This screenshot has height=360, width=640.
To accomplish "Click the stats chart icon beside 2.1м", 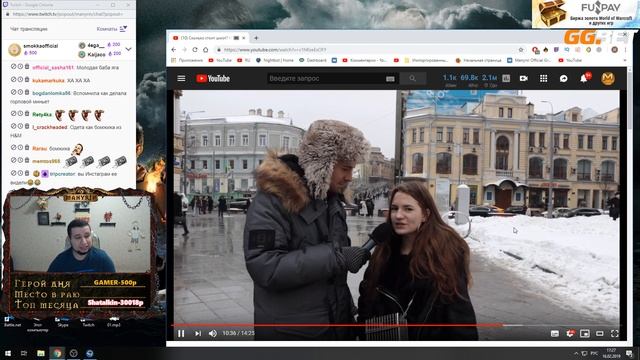I will pyautogui.click(x=506, y=78).
